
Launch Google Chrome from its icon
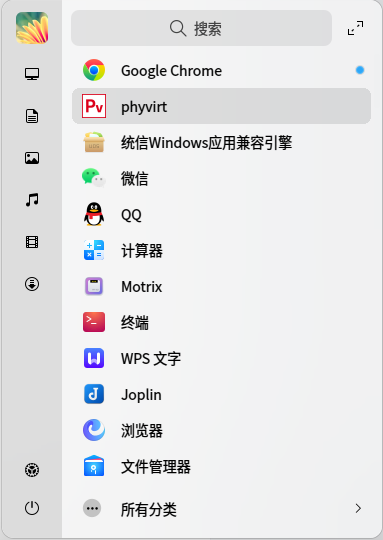94,70
